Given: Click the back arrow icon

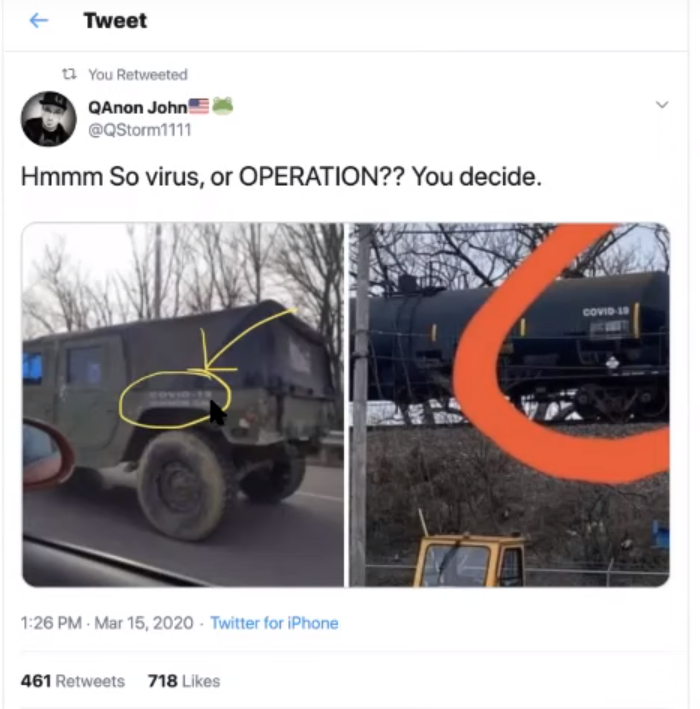Looking at the screenshot, I should pos(39,20).
